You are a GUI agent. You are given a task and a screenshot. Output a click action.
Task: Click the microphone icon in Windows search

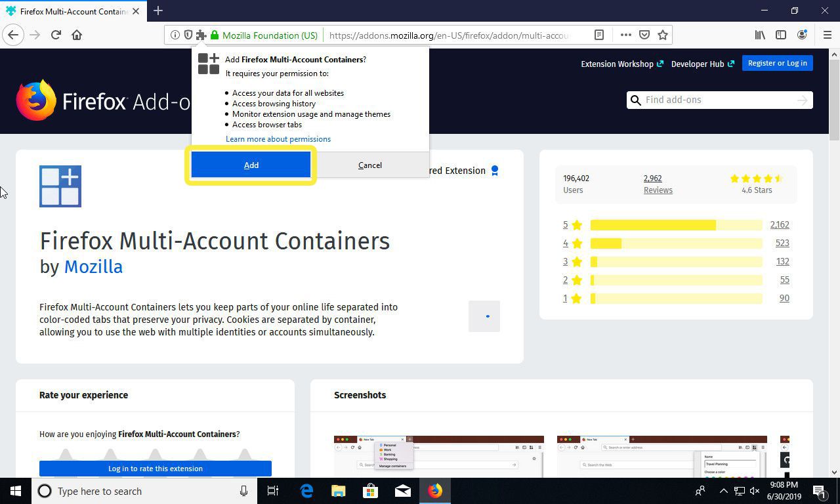(x=243, y=491)
